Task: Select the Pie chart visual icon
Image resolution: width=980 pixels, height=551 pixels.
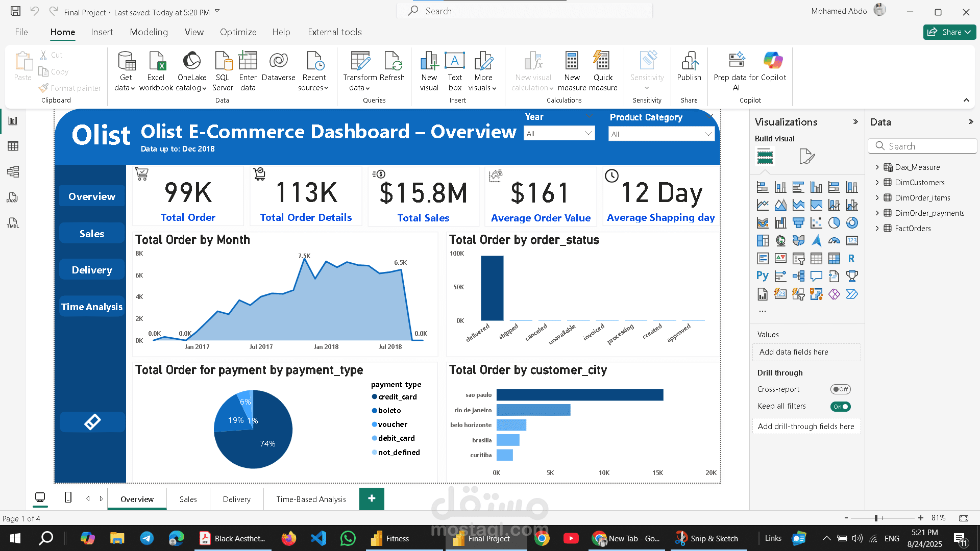Action: point(834,223)
